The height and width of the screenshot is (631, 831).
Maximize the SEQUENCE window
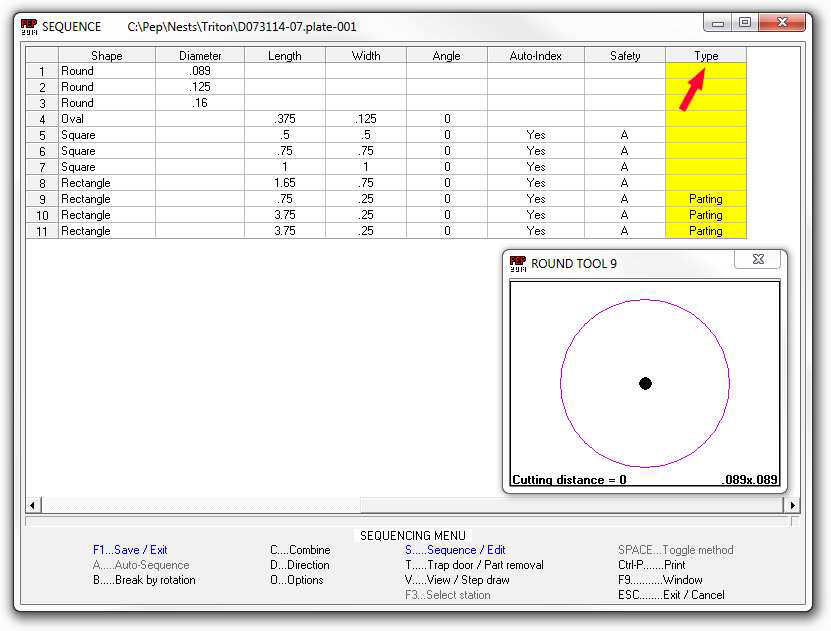pos(745,22)
